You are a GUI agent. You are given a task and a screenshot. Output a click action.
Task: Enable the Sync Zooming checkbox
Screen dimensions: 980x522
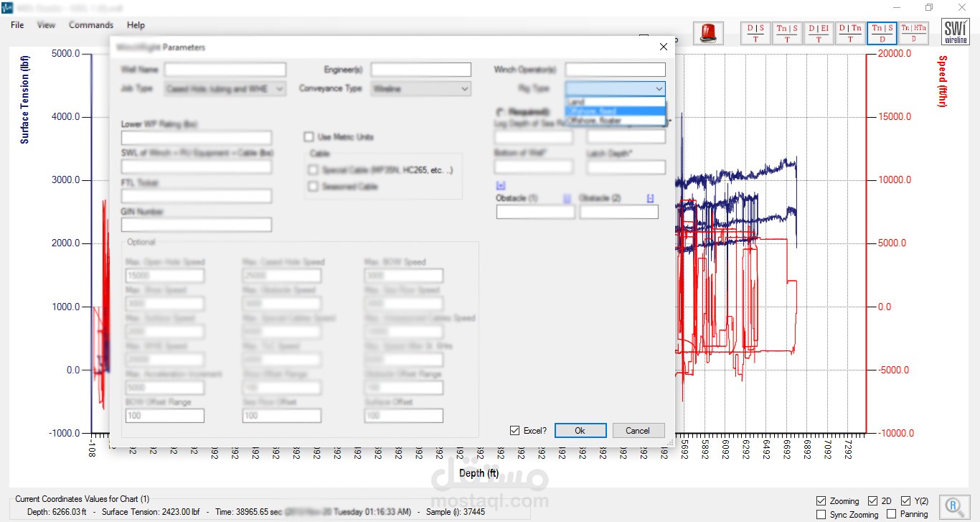(821, 515)
